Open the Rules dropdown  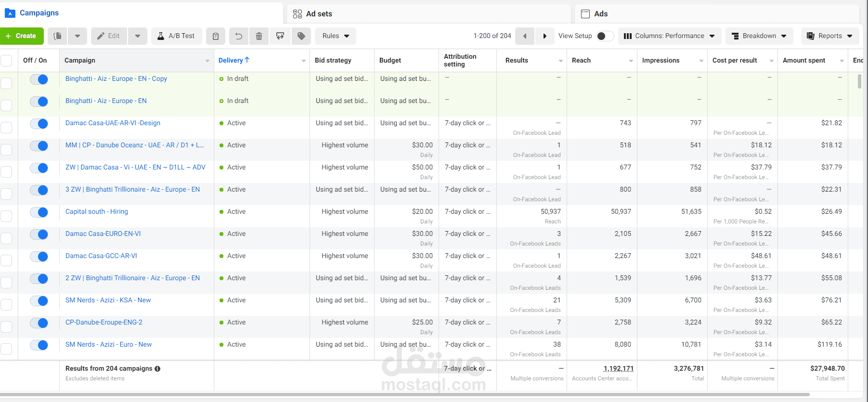click(336, 36)
